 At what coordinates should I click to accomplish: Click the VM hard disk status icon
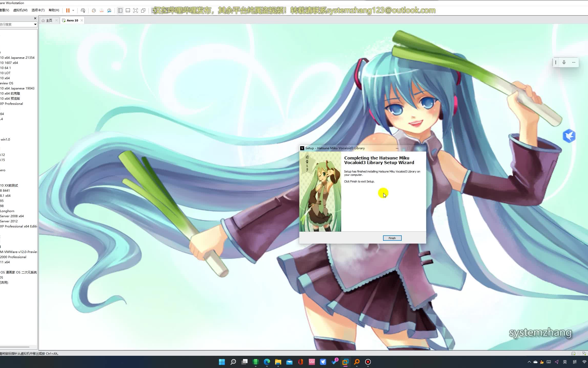pos(573,354)
